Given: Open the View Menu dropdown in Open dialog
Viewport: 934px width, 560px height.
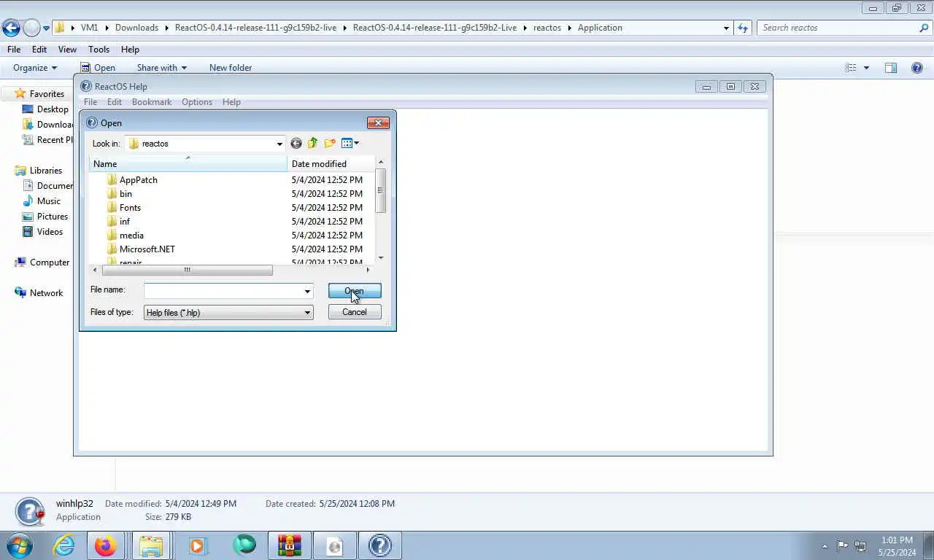Looking at the screenshot, I should tap(350, 144).
